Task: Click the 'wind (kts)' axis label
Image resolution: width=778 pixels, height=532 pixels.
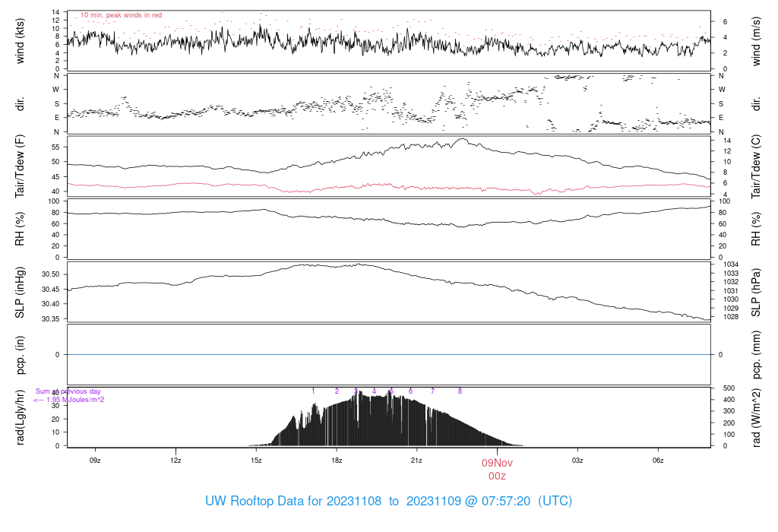Action: coord(20,41)
